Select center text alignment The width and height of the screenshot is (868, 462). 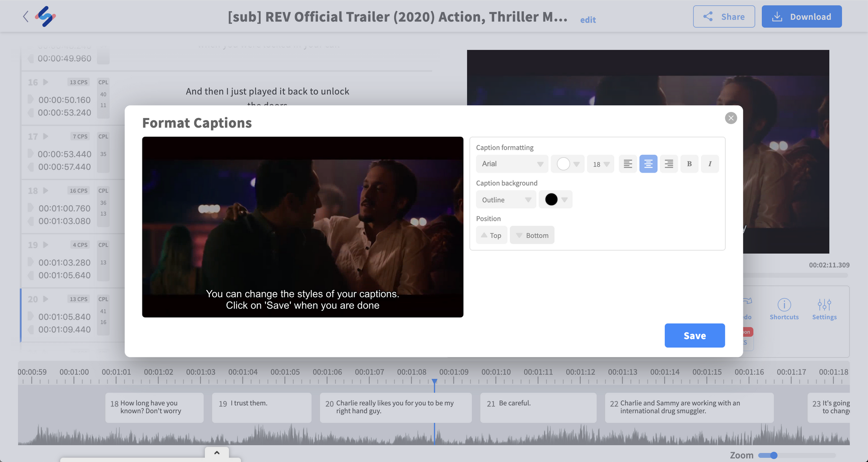(648, 164)
